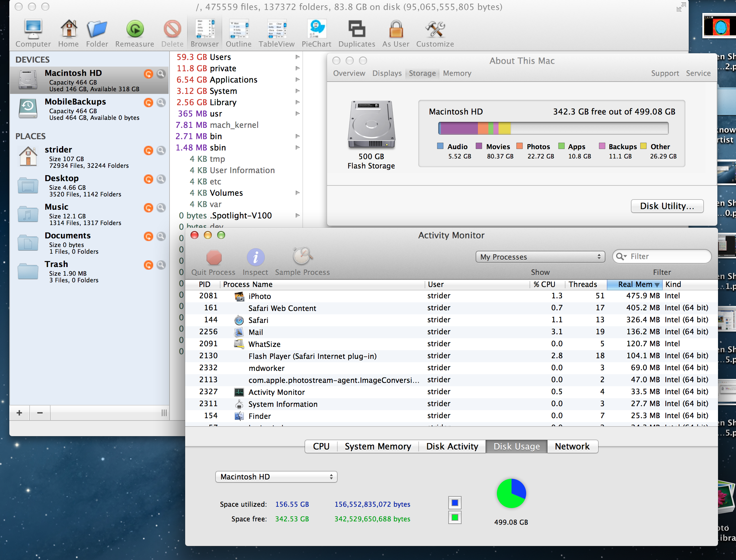This screenshot has height=560, width=736.
Task: Click the Duplicates toolbar icon
Action: pyautogui.click(x=356, y=29)
